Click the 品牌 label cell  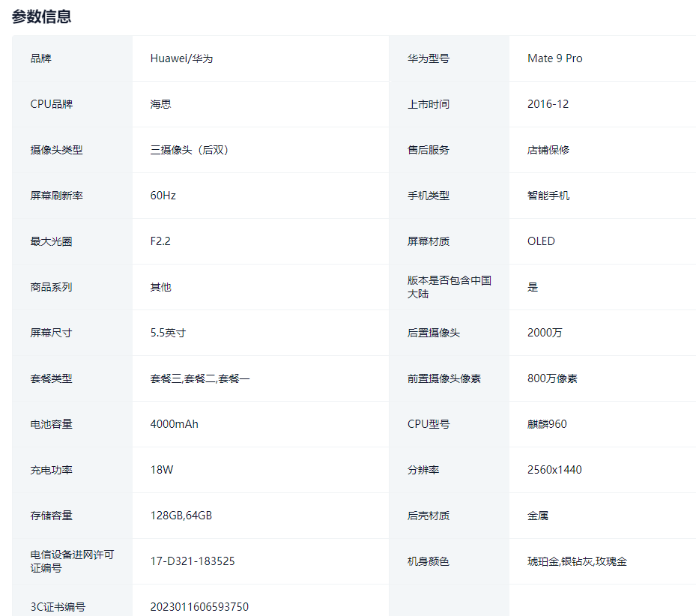[x=41, y=58]
